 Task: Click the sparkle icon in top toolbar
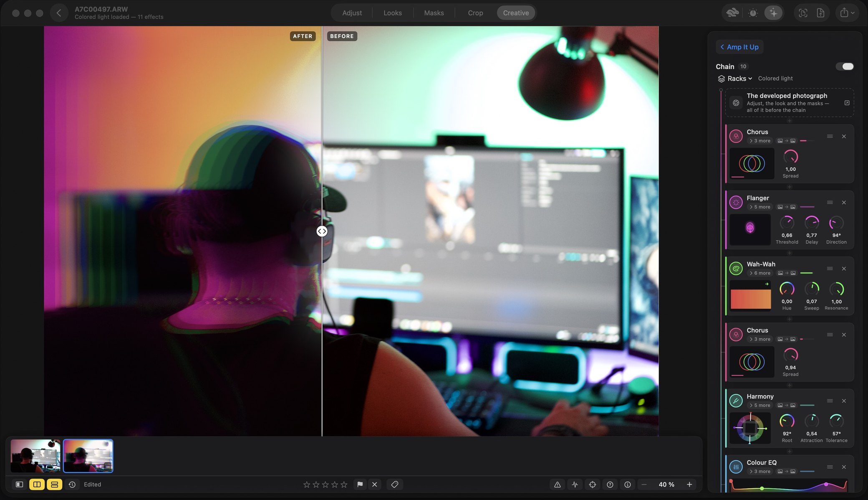(x=773, y=13)
